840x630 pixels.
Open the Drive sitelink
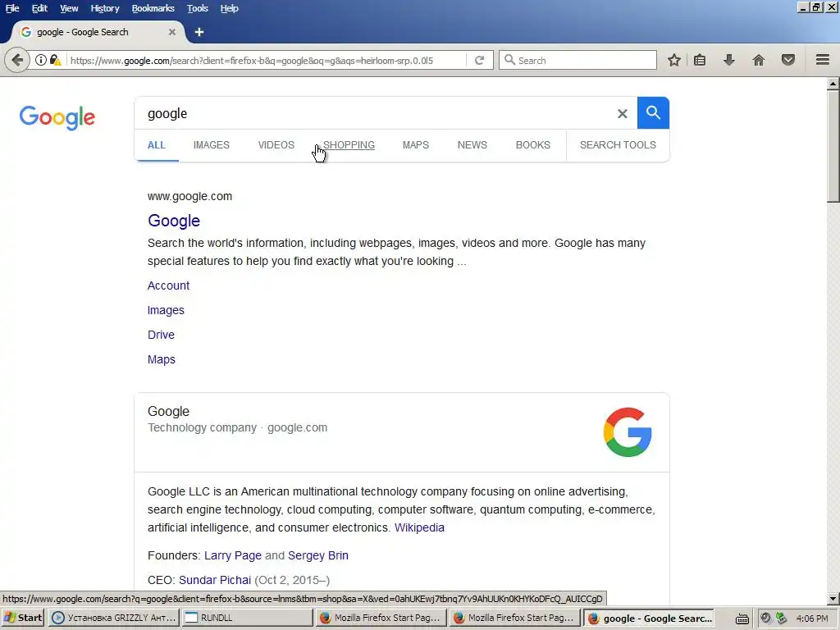click(162, 335)
